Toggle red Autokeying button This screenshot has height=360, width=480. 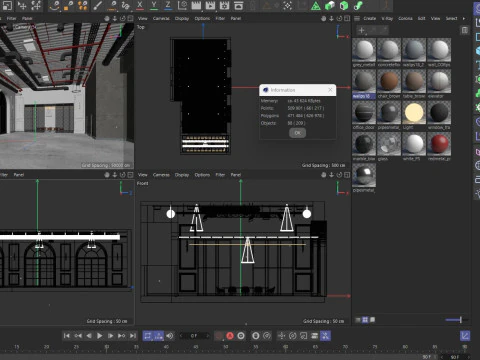click(230, 336)
